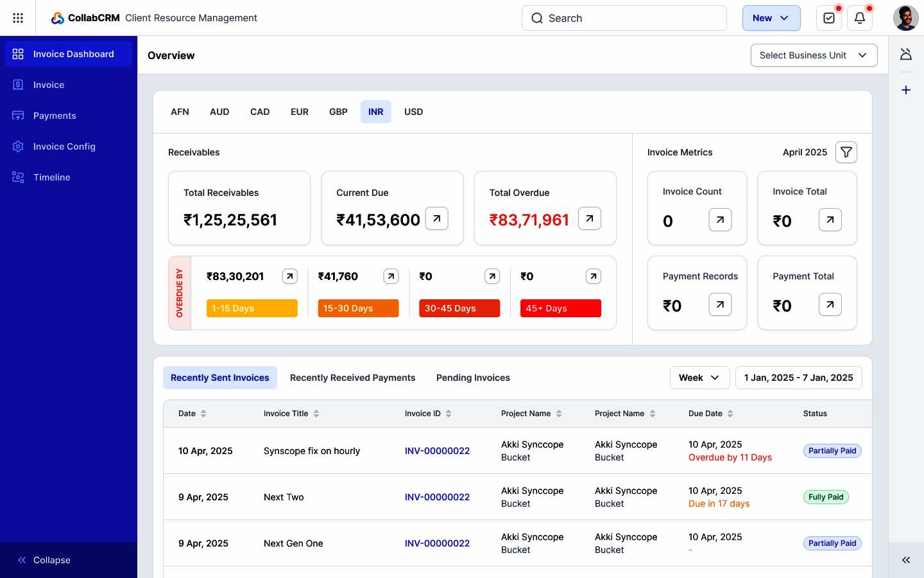Expand the New button dropdown
This screenshot has width=924, height=578.
click(771, 18)
